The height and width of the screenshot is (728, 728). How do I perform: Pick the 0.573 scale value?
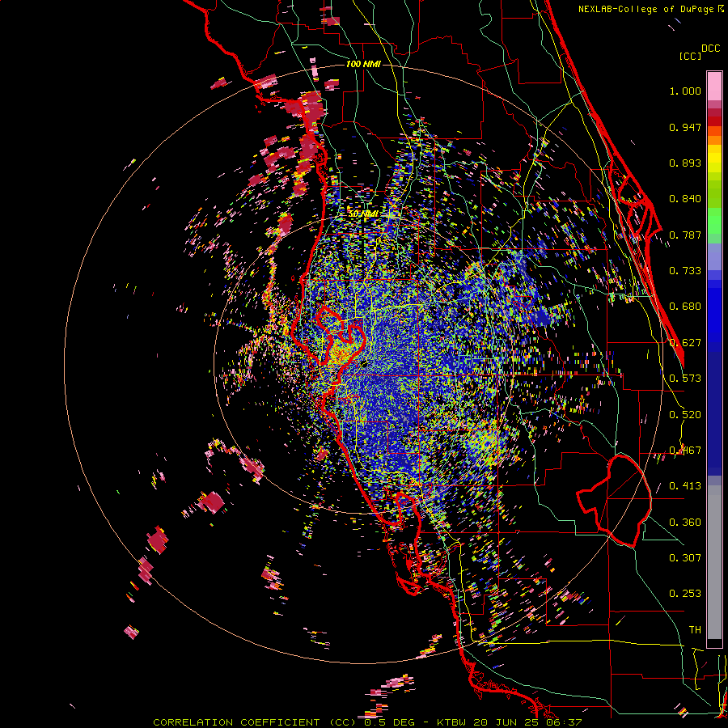(685, 379)
